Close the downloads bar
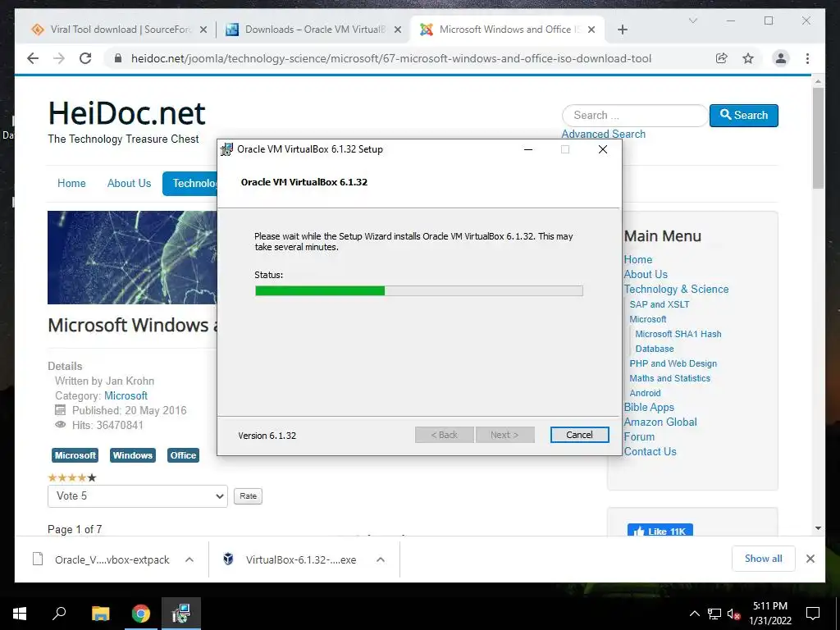 tap(810, 559)
